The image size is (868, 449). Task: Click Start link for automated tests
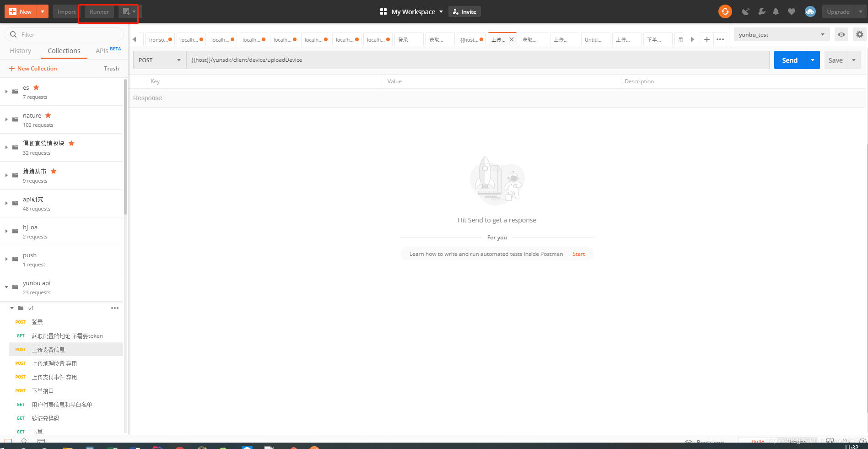(578, 254)
